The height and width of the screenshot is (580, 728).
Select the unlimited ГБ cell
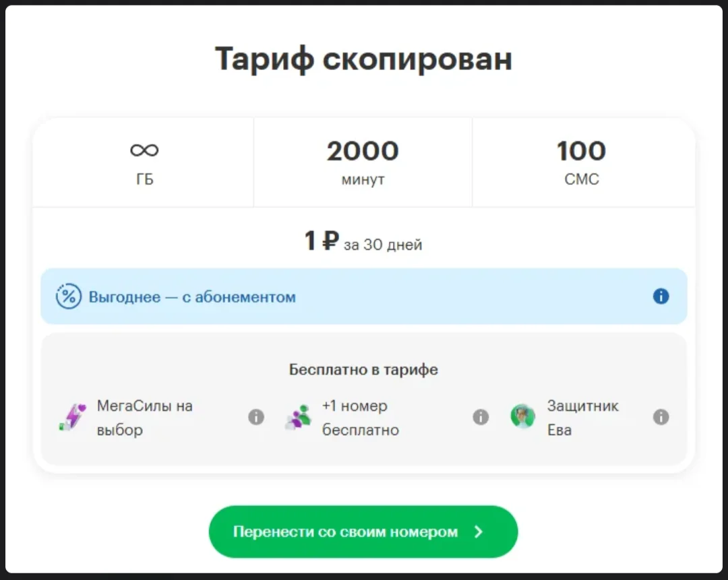pyautogui.click(x=143, y=162)
